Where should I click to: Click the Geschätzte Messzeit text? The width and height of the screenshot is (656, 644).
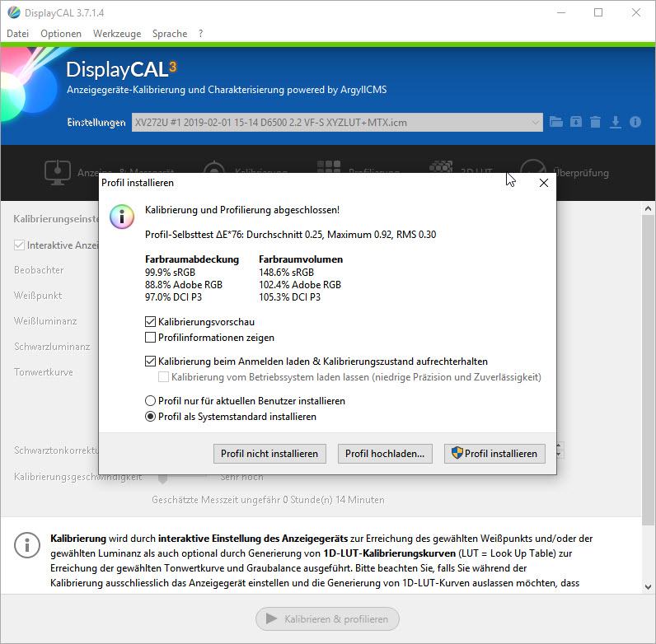coord(268,500)
